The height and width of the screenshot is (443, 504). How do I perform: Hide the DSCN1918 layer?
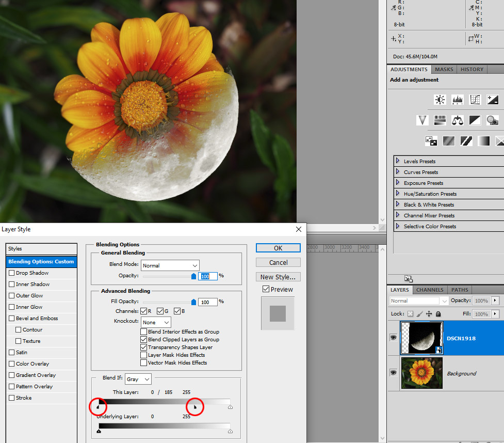pos(393,337)
